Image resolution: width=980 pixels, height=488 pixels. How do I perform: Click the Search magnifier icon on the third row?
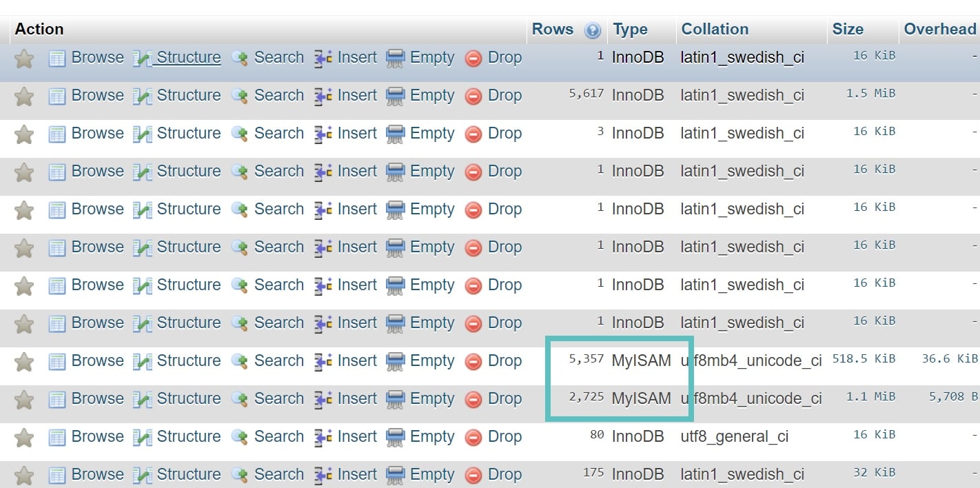click(x=240, y=134)
